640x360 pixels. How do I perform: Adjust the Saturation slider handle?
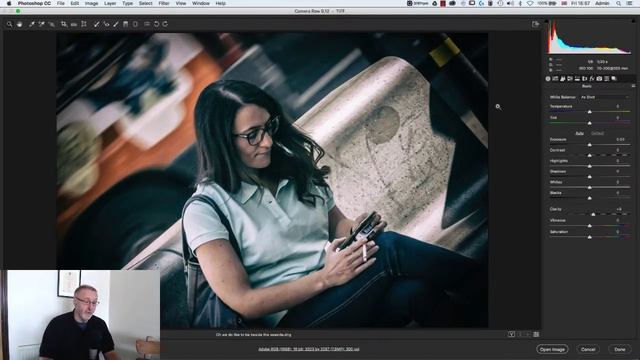coord(589,237)
